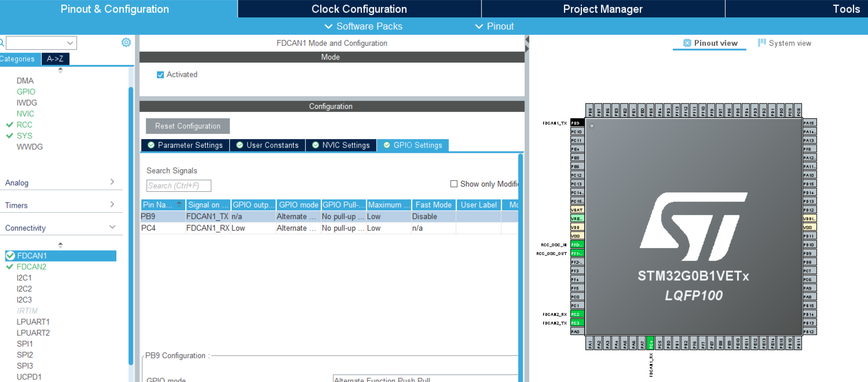Open the settings gear in the categories panel
The image size is (868, 382).
pyautogui.click(x=126, y=42)
